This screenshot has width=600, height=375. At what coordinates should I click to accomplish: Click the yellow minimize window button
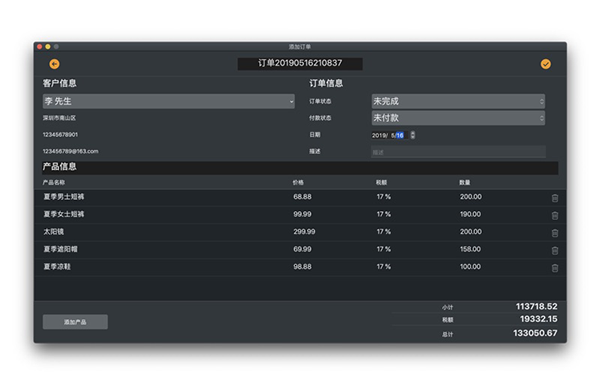(48, 47)
